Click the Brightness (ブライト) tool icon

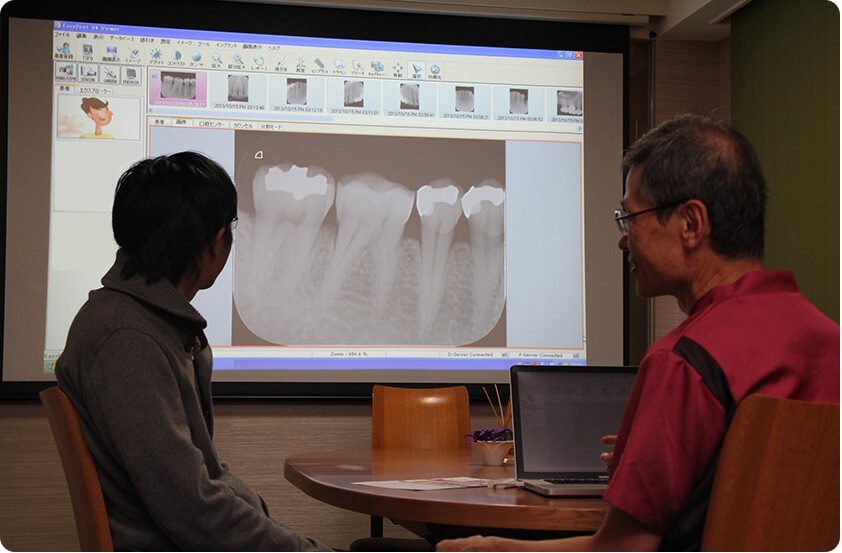pyautogui.click(x=156, y=57)
